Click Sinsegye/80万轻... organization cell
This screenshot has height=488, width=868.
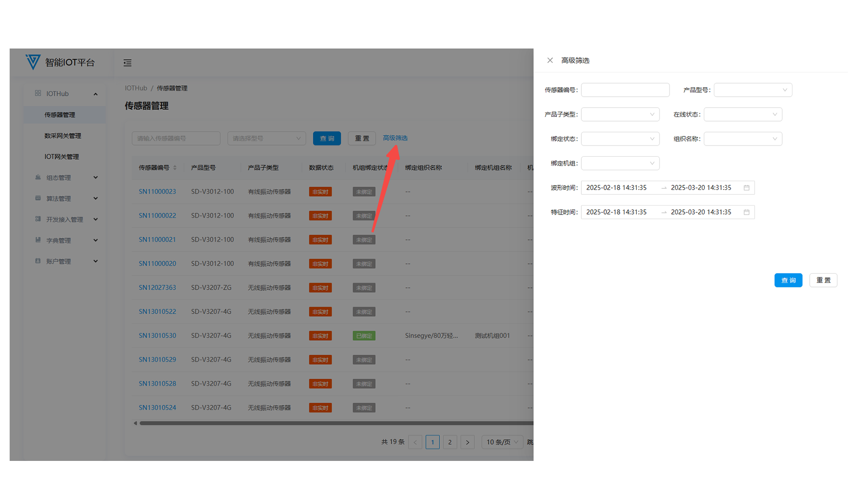pyautogui.click(x=431, y=336)
